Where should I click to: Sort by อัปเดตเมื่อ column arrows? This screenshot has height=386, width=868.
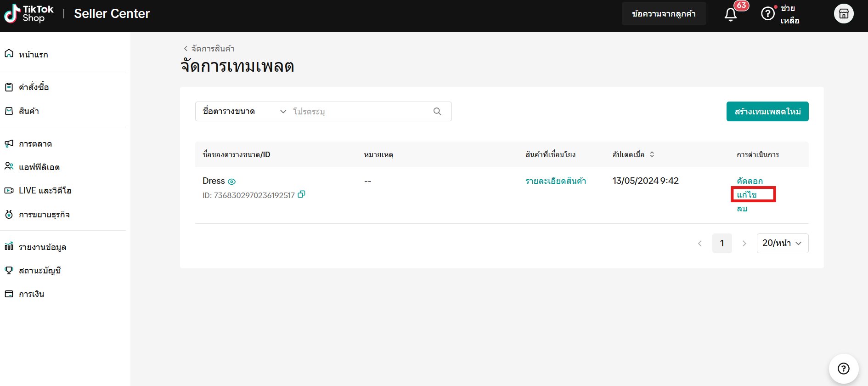652,154
